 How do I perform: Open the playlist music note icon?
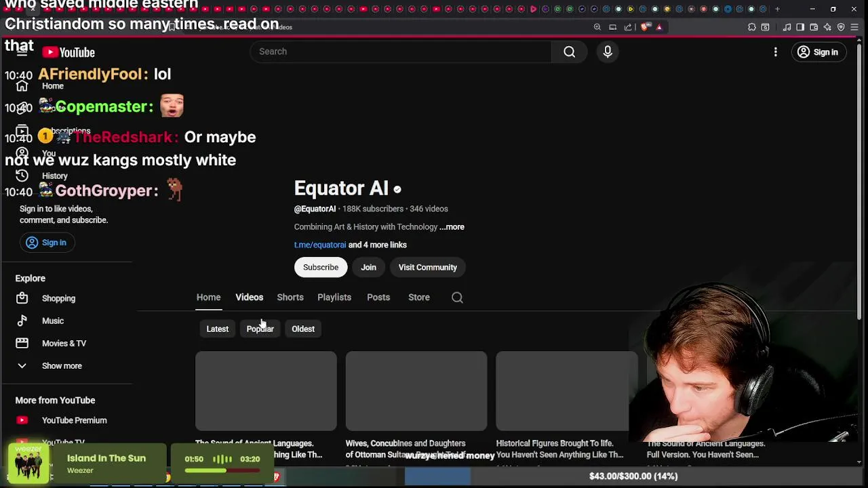(x=787, y=27)
